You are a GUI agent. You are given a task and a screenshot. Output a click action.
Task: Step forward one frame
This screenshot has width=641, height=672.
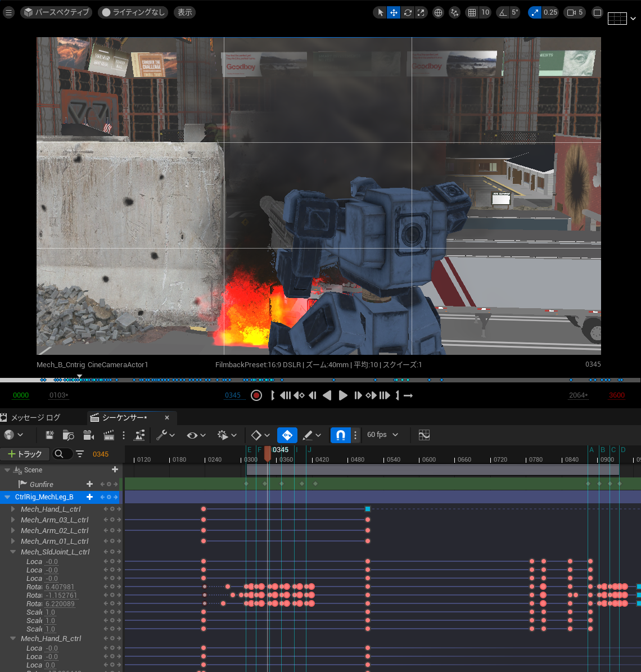point(358,395)
